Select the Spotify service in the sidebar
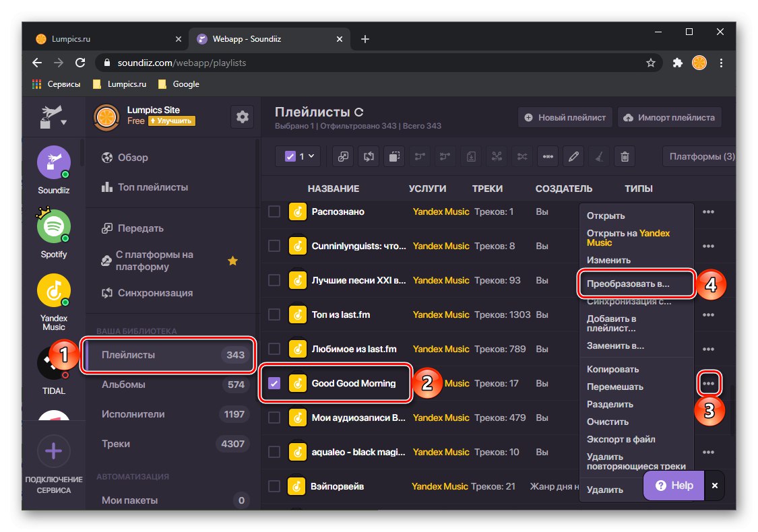 (x=53, y=226)
